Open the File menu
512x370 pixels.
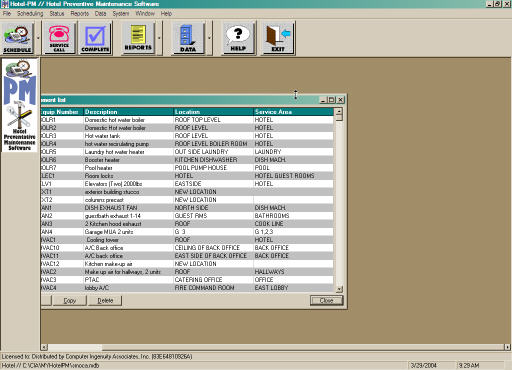click(x=7, y=14)
